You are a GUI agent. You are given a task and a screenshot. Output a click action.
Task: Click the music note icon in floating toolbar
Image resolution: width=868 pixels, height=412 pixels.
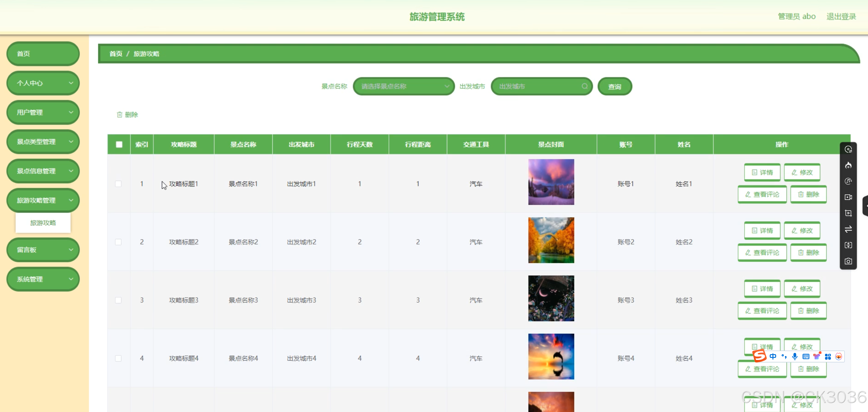pyautogui.click(x=848, y=181)
